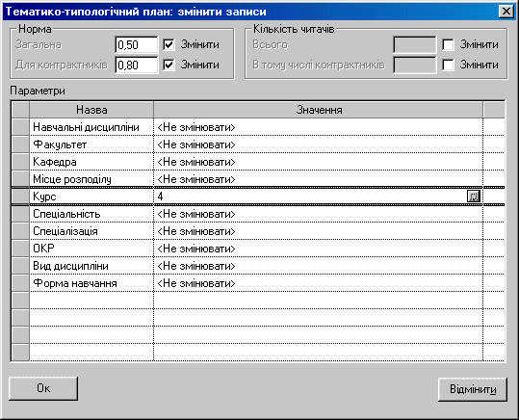Open the value picker in Курс row
This screenshot has height=420, width=519.
click(474, 197)
